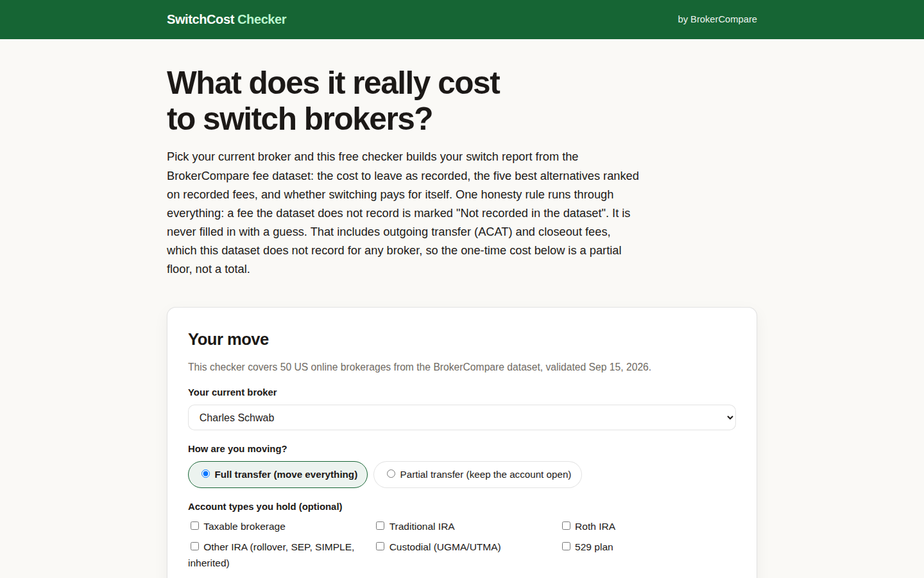924x578 pixels.
Task: Click the dataset note 'validated Sep 15, 2026'
Action: 598,367
